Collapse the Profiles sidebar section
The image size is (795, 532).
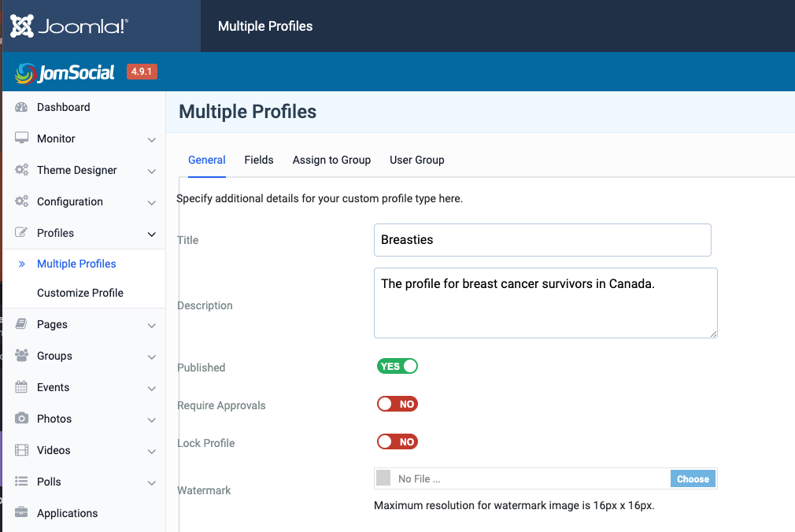coord(152,234)
